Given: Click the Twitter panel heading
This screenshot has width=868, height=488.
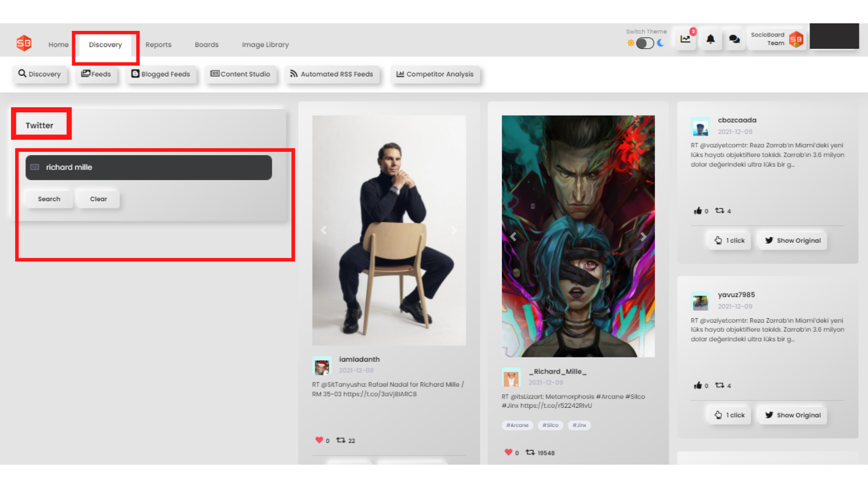Looking at the screenshot, I should (x=40, y=125).
